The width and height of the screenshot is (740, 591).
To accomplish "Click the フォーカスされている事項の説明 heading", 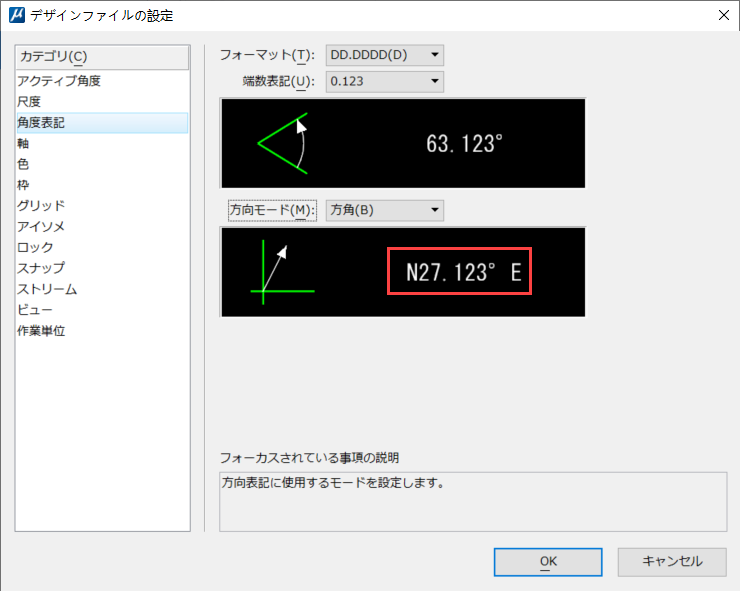I will click(310, 458).
